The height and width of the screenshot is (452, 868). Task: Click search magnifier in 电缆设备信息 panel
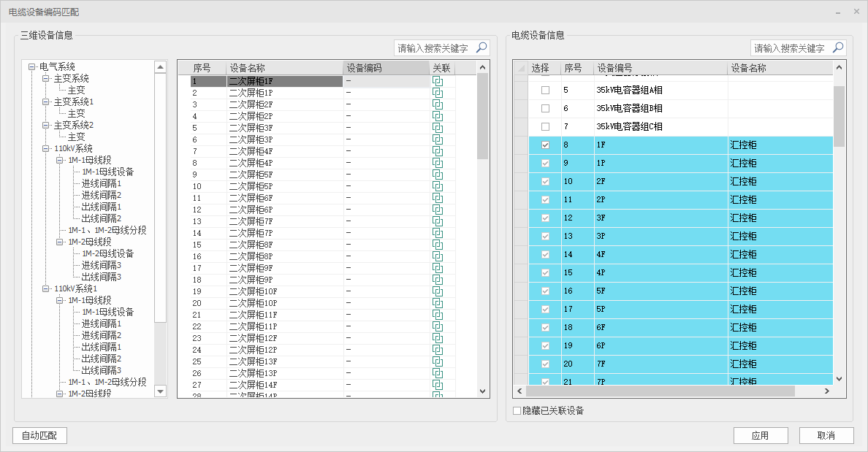click(837, 48)
